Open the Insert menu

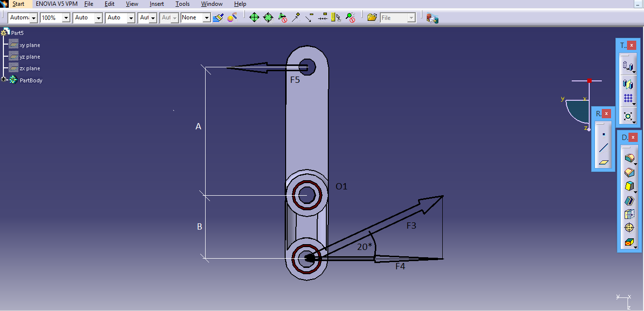(157, 4)
